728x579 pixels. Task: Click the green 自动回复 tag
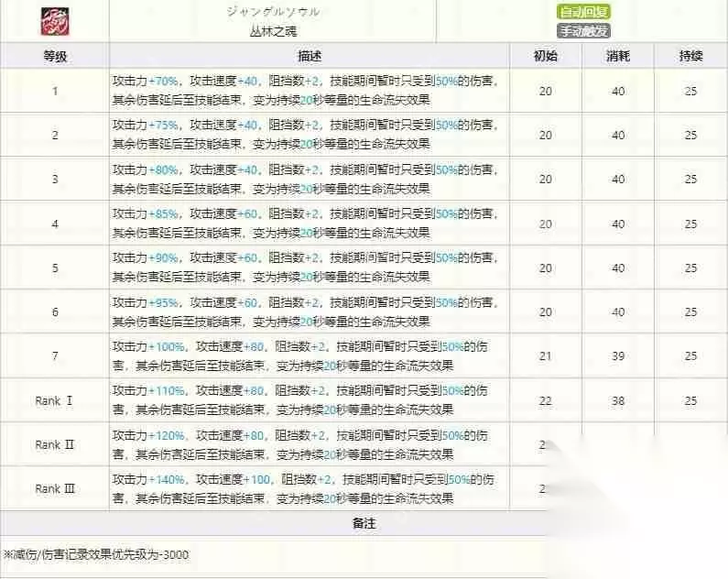583,12
